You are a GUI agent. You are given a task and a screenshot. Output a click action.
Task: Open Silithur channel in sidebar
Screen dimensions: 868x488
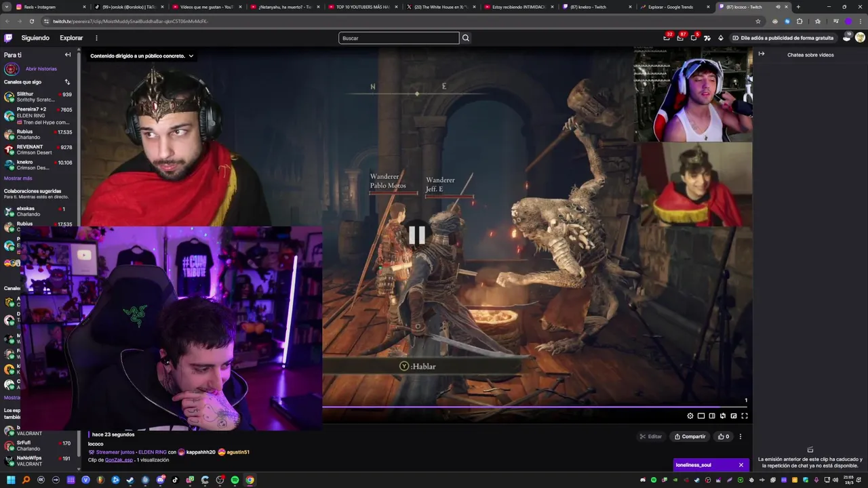pos(38,97)
